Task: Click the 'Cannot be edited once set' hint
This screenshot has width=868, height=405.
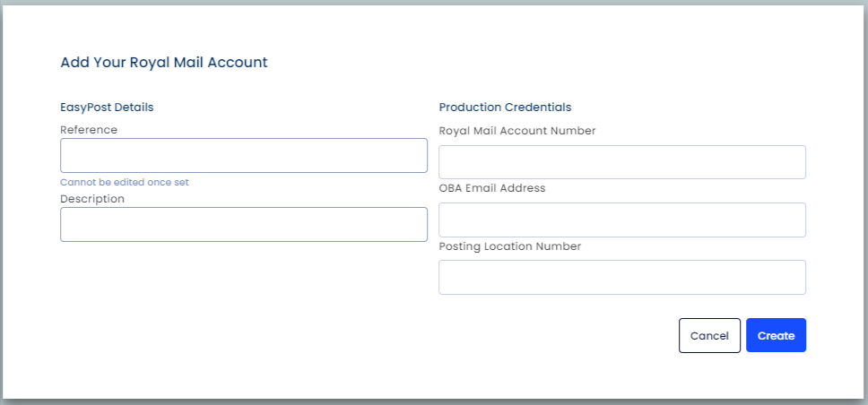Action: click(125, 182)
